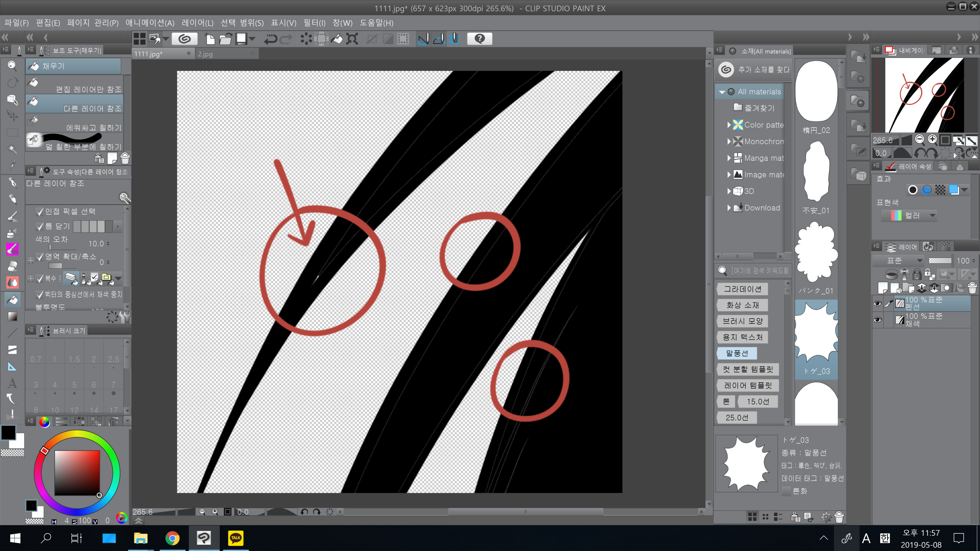Click the color square in color wheel
This screenshot has width=980, height=551.
(77, 473)
